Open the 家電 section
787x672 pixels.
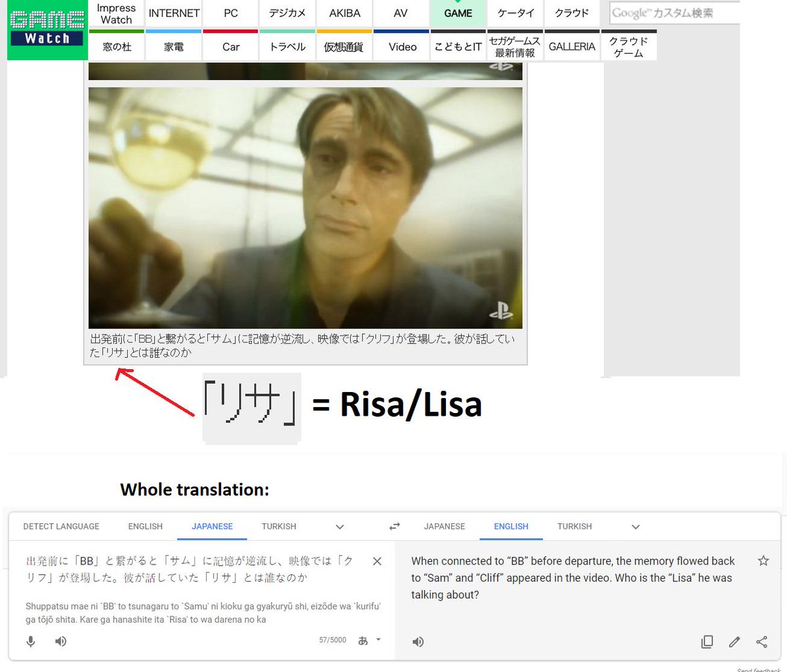click(174, 47)
